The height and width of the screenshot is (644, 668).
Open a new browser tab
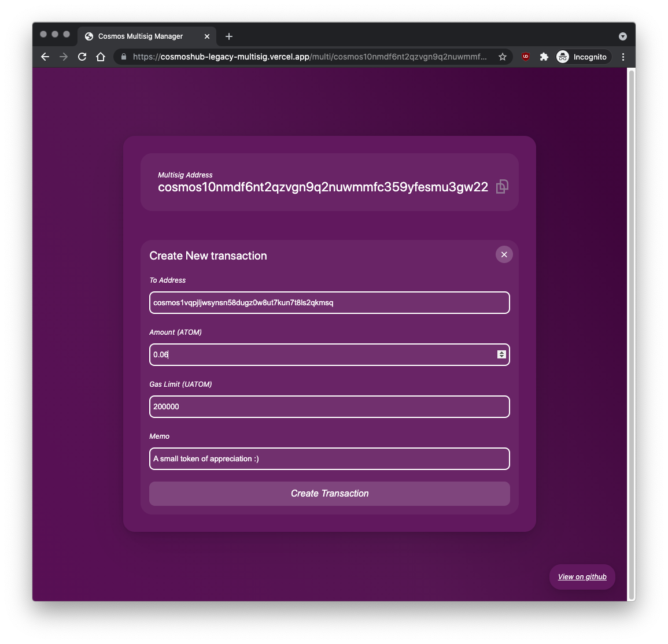(x=229, y=36)
